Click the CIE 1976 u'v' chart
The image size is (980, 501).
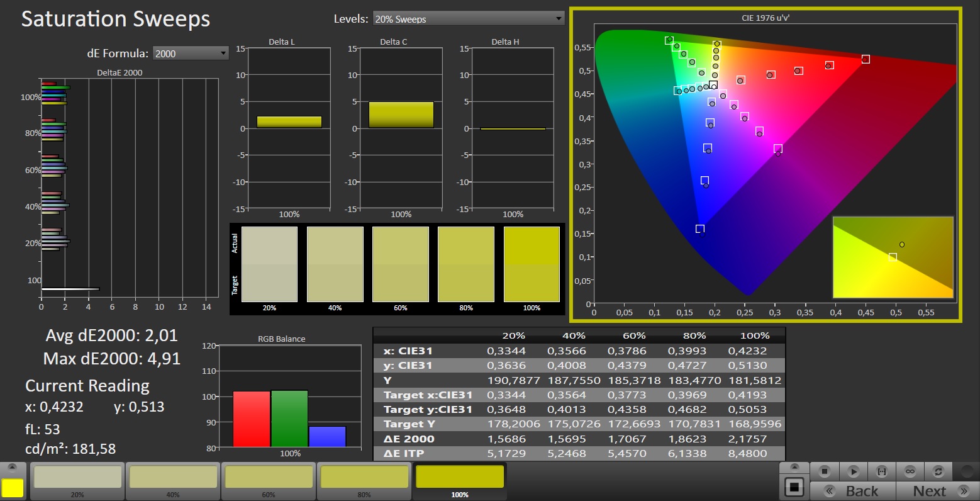pos(765,165)
